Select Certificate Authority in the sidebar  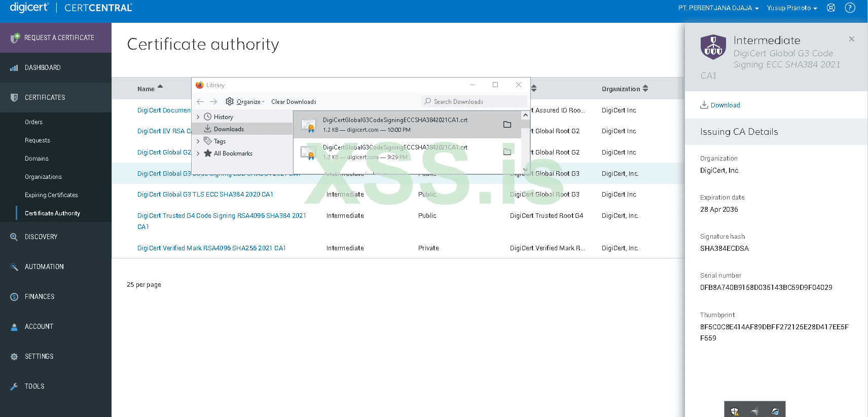tap(52, 213)
